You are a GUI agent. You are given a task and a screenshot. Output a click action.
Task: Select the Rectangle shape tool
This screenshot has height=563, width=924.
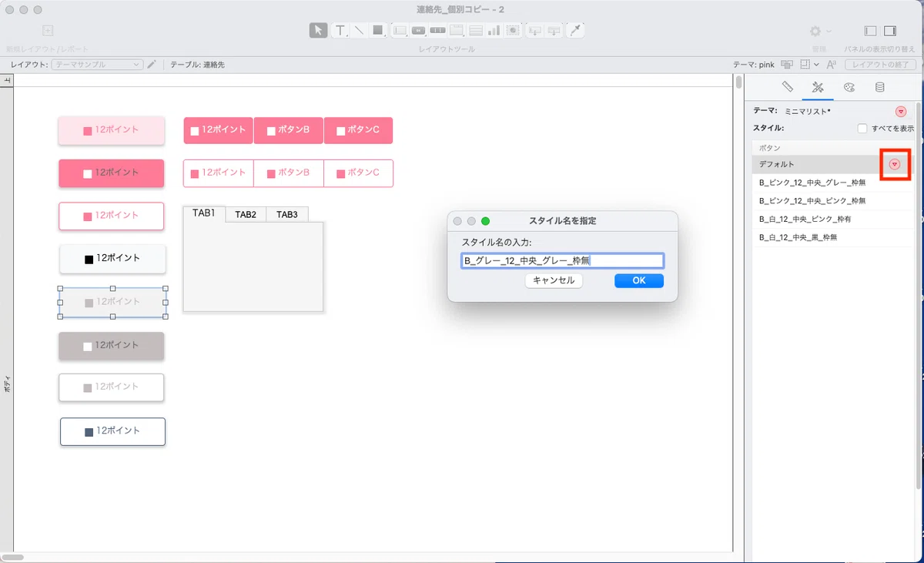pyautogui.click(x=378, y=31)
